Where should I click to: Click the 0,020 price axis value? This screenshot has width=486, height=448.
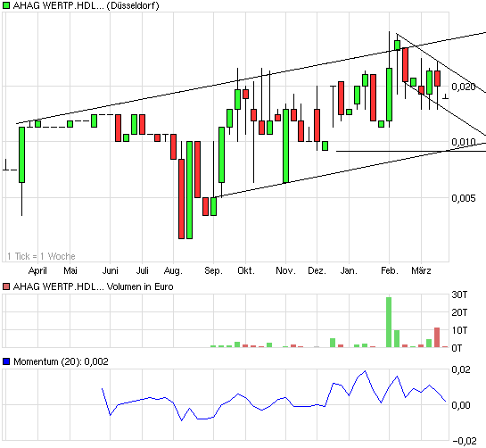click(464, 87)
